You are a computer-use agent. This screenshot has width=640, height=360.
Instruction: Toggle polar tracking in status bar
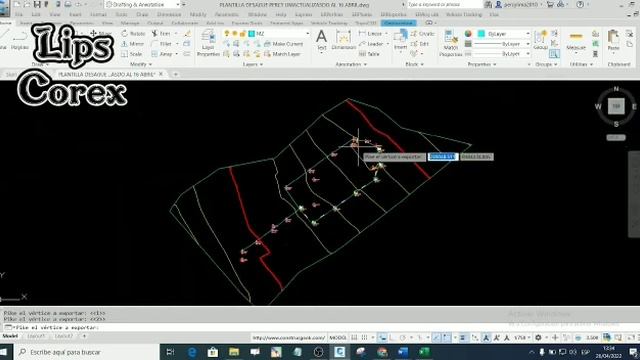point(403,338)
